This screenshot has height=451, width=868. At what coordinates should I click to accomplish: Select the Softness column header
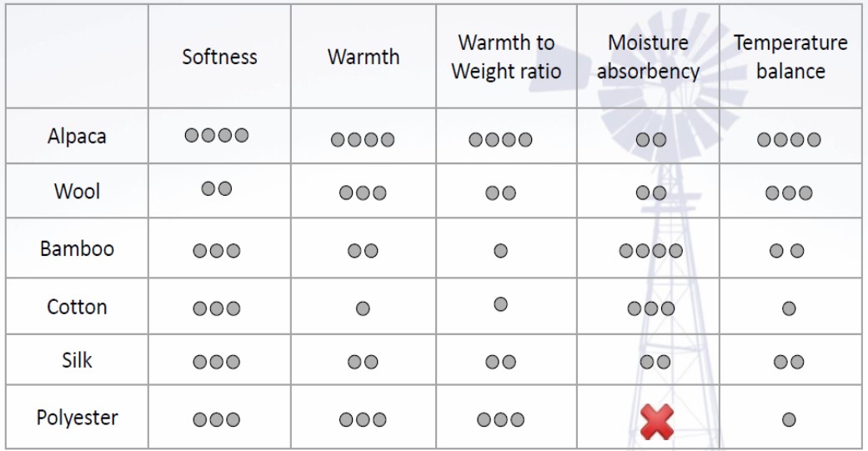(x=219, y=57)
